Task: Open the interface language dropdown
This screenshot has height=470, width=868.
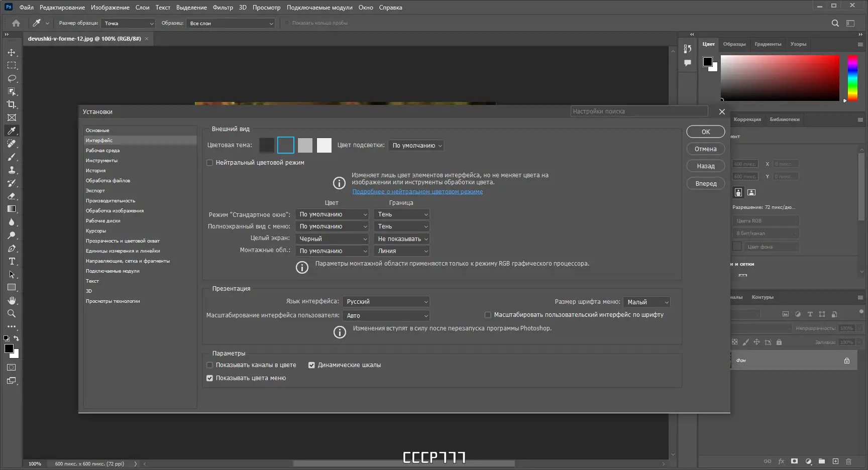Action: pyautogui.click(x=386, y=301)
